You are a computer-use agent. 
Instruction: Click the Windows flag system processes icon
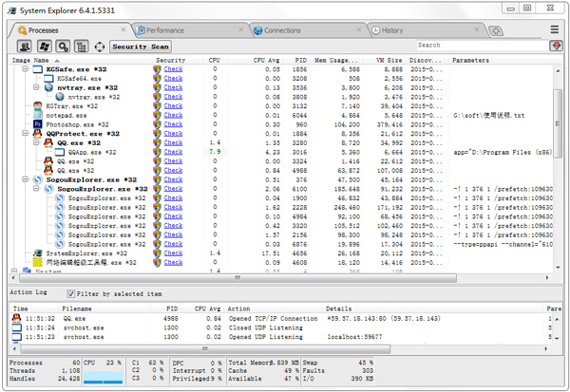click(43, 46)
